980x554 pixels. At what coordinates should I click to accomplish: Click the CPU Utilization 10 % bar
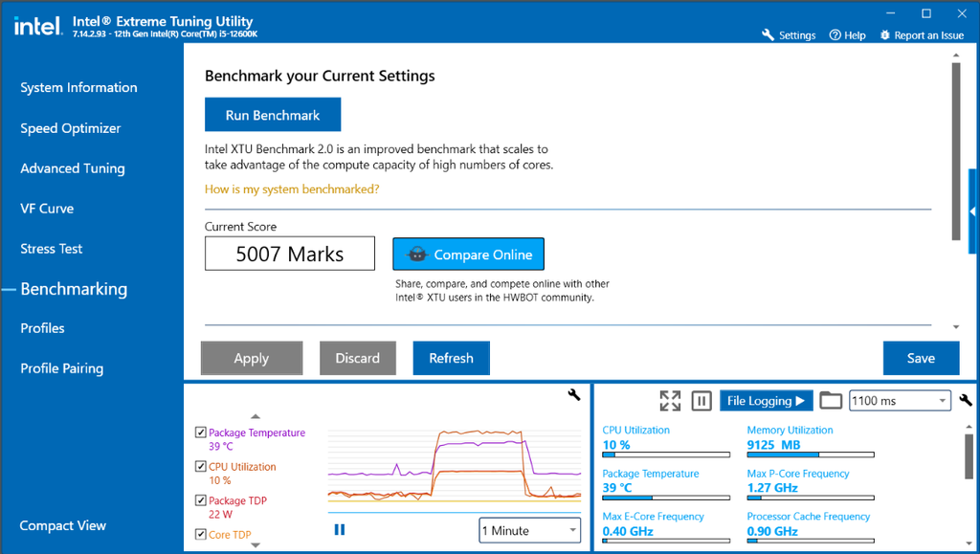point(666,454)
